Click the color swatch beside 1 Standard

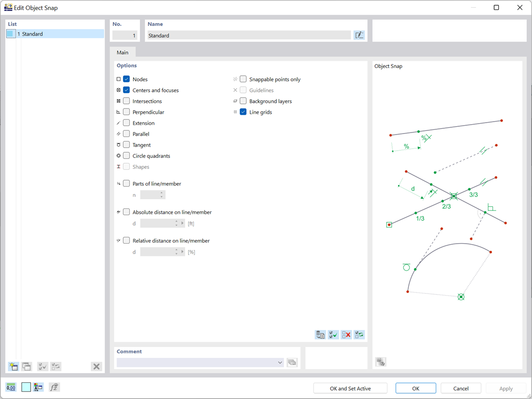point(11,34)
